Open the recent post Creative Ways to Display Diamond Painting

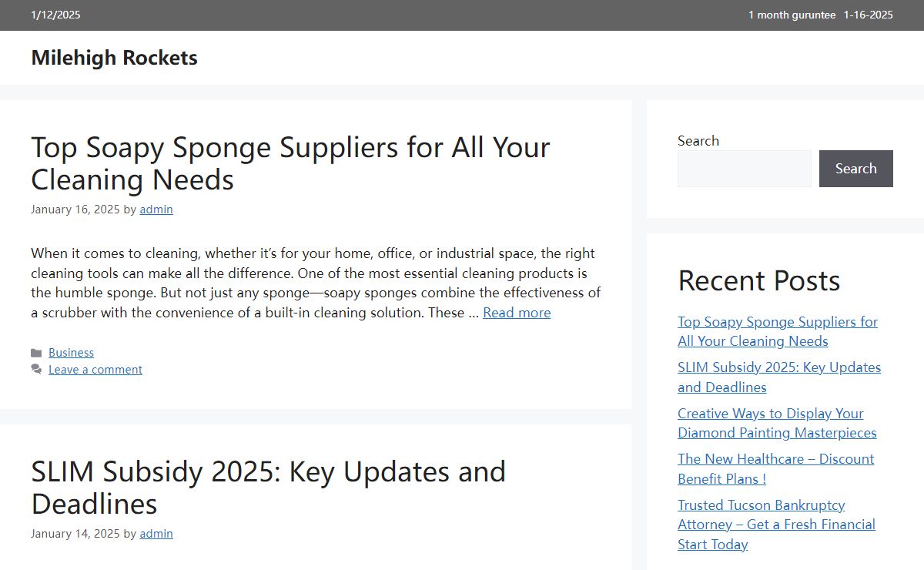coord(777,423)
